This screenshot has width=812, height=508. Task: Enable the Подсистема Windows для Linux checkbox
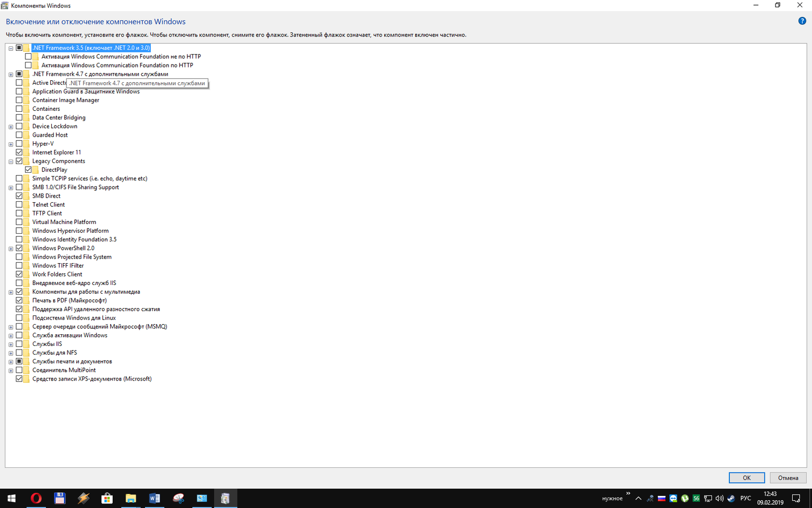pyautogui.click(x=19, y=318)
